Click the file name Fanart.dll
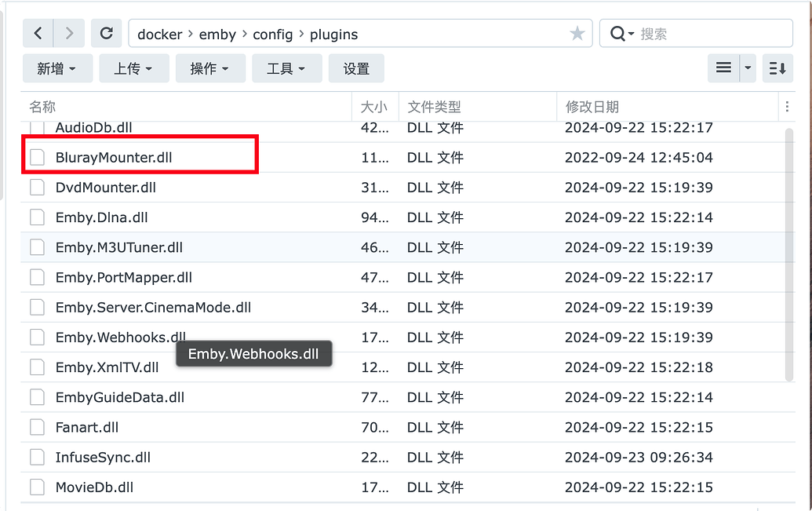This screenshot has height=511, width=812. (x=87, y=428)
